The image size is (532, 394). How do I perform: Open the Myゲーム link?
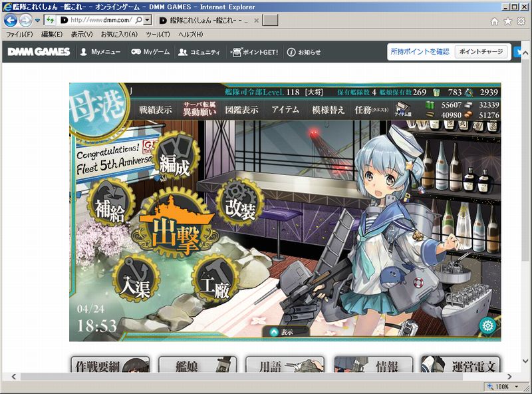point(150,52)
